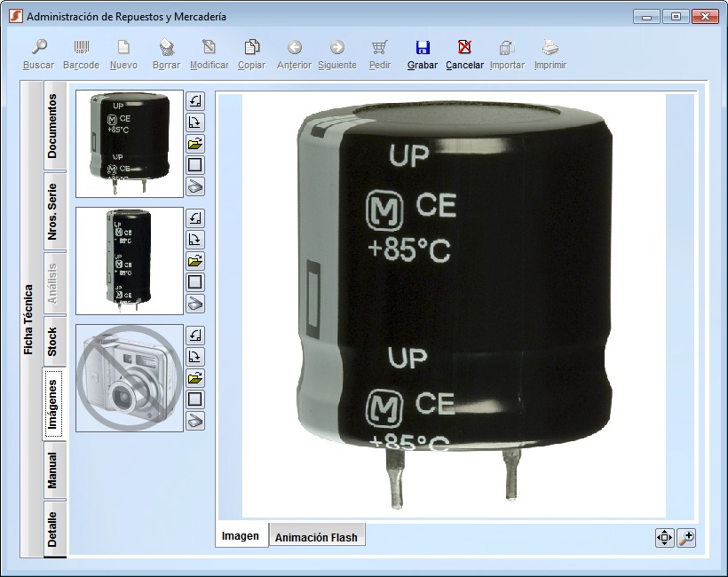Open the Manual vertical tab
This screenshot has width=728, height=577.
pos(53,470)
